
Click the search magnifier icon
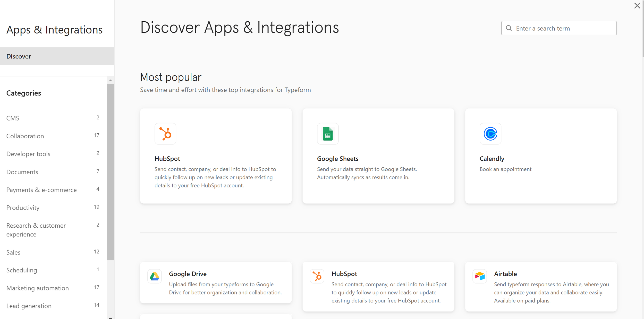click(509, 28)
